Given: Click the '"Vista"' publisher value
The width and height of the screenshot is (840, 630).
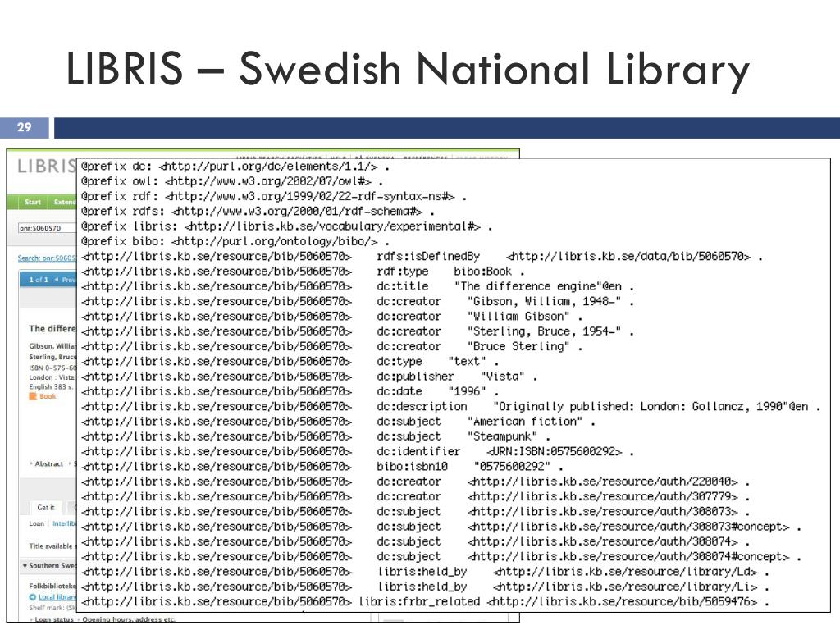Looking at the screenshot, I should (x=503, y=377).
